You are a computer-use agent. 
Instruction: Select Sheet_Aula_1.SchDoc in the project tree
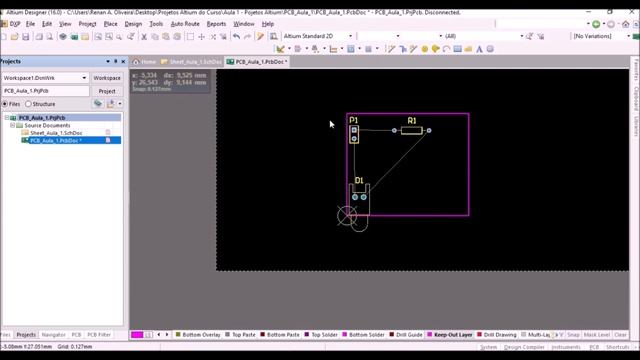(56, 133)
